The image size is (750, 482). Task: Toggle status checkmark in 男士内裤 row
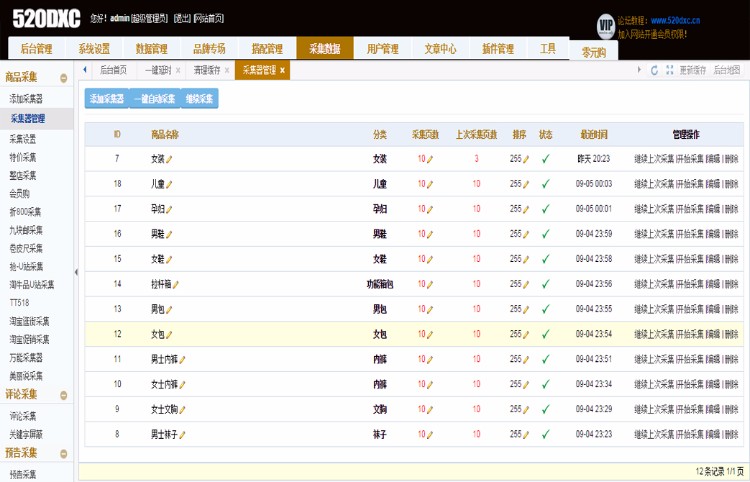point(545,359)
